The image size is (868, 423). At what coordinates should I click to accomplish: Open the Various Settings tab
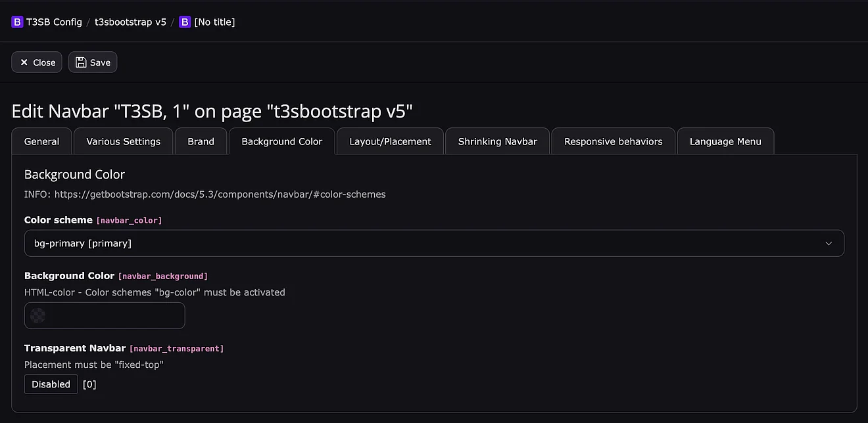[123, 141]
